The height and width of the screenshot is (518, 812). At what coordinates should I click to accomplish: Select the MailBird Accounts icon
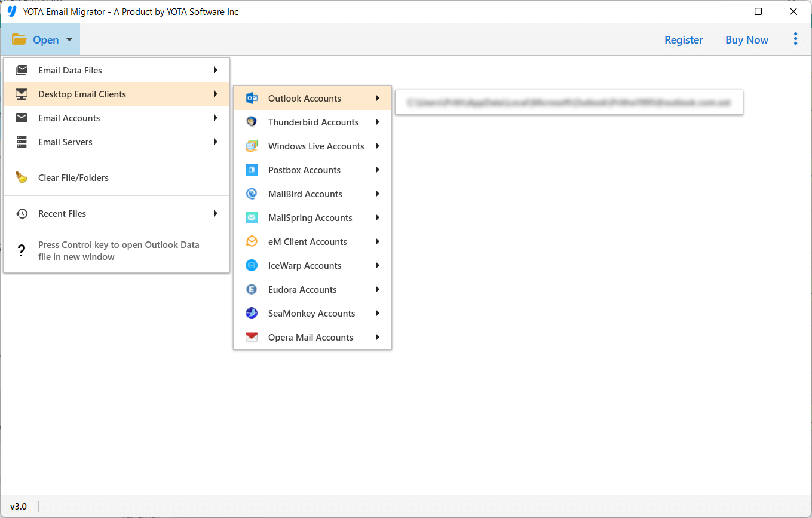[x=251, y=194]
